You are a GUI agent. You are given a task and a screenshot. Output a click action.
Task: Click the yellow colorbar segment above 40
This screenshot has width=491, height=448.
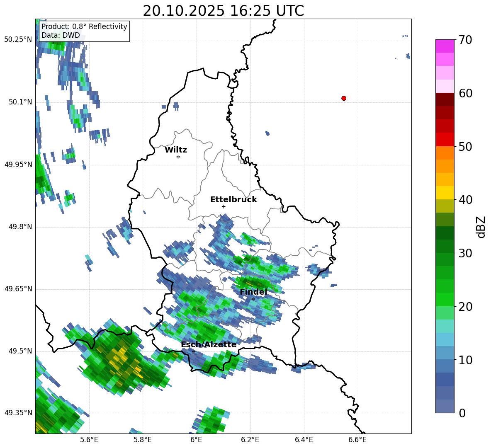[x=445, y=193]
